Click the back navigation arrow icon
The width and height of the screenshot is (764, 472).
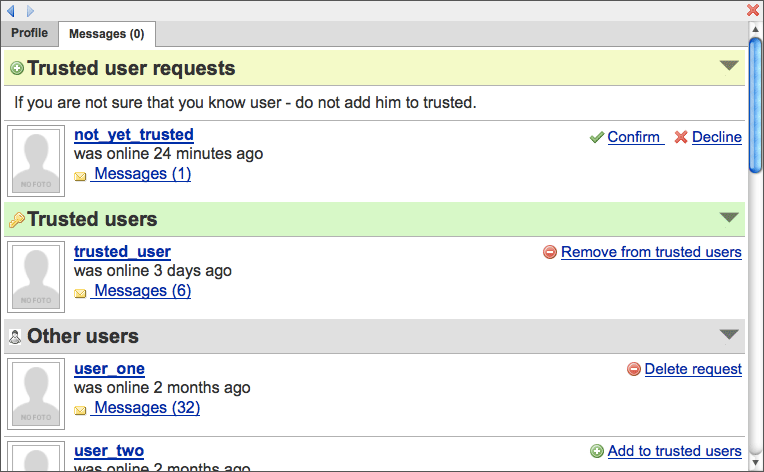(x=11, y=11)
